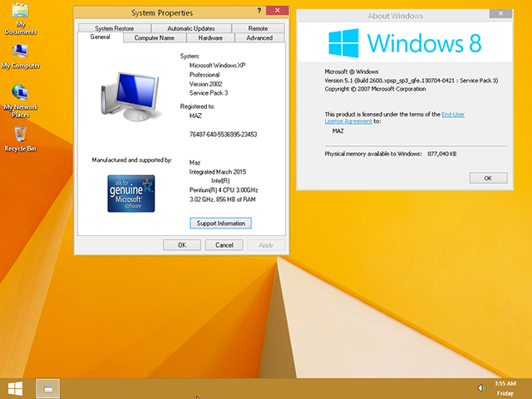The width and height of the screenshot is (532, 399).
Task: Click the Service Pack 3 line in System Properties
Action: pos(209,93)
